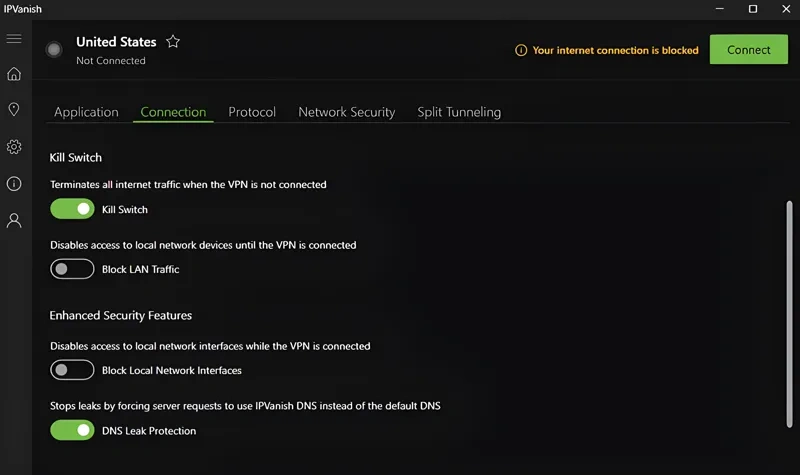
Task: Turn off DNS Leak Protection toggle
Action: point(72,430)
